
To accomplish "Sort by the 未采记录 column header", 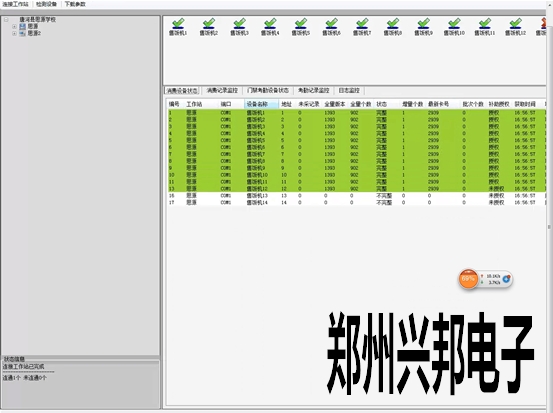I will [x=309, y=104].
